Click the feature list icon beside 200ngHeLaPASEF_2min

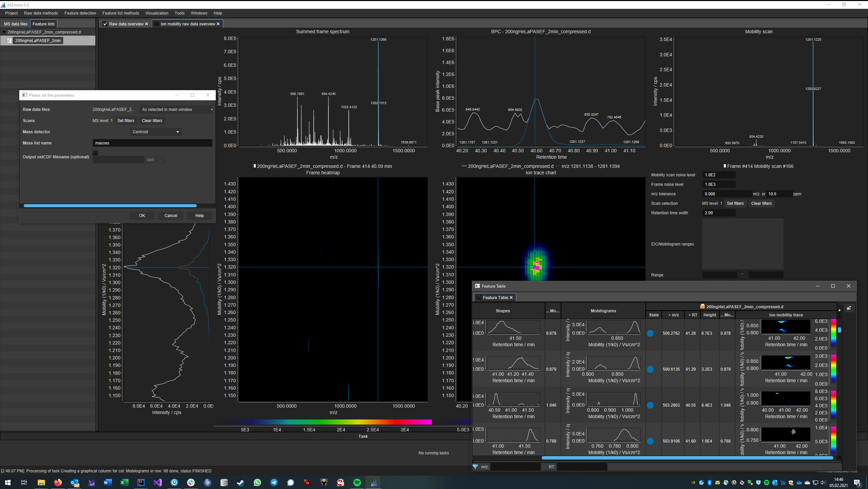(9, 40)
